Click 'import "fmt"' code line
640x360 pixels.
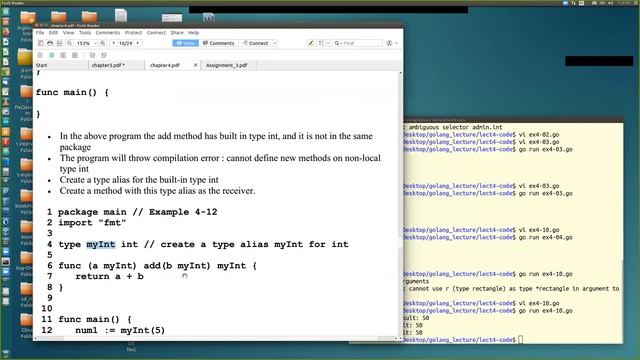[92, 223]
